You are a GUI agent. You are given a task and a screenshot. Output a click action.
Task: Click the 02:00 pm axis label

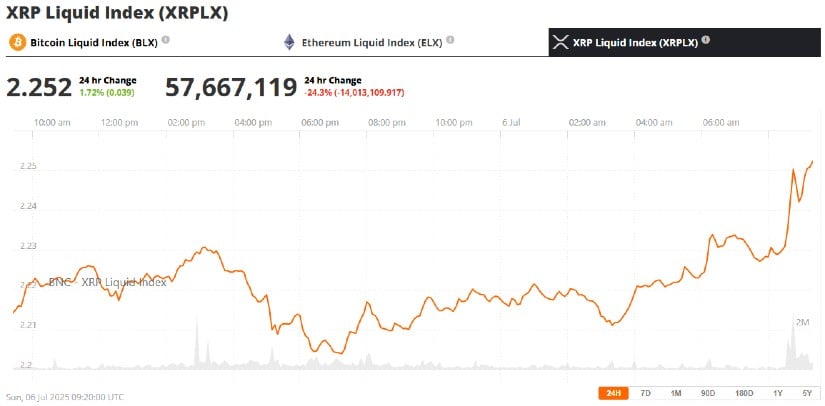coord(186,123)
